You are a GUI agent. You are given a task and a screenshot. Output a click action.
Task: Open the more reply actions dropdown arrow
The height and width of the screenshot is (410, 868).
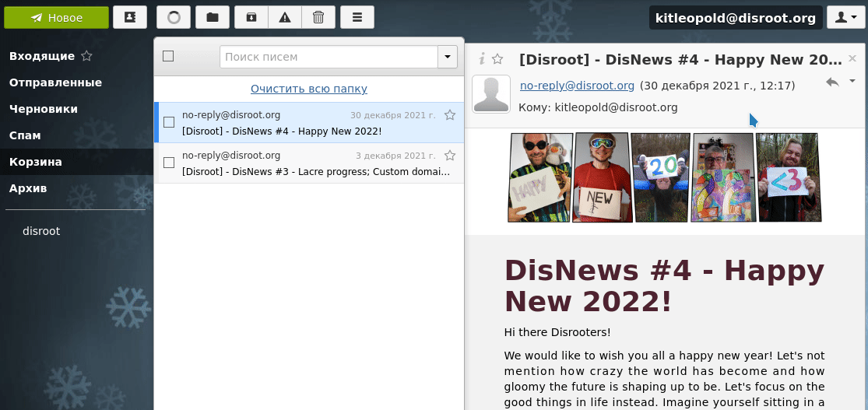pyautogui.click(x=852, y=81)
